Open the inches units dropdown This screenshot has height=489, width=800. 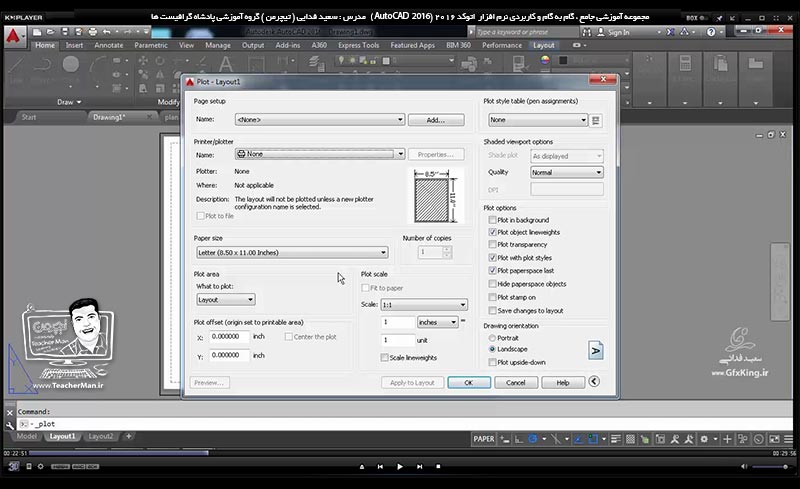[x=437, y=322]
